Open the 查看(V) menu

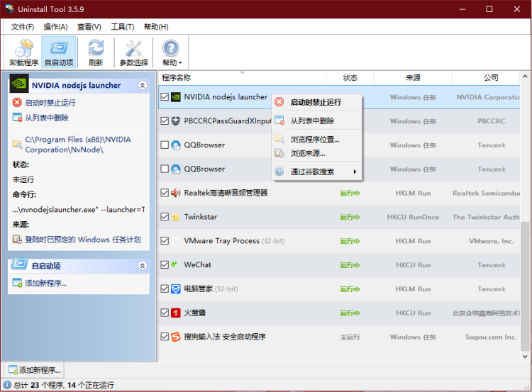click(x=89, y=27)
